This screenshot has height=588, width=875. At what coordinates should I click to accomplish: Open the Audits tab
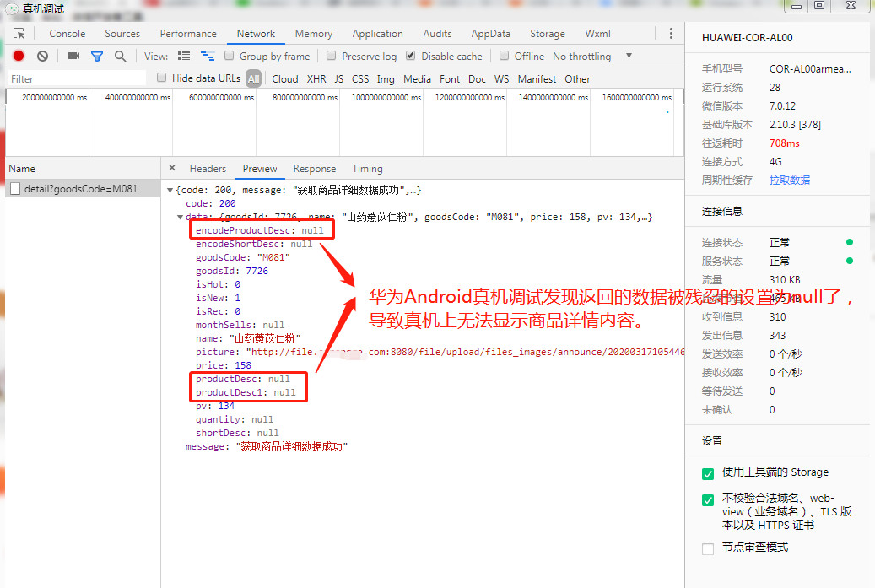pyautogui.click(x=437, y=34)
